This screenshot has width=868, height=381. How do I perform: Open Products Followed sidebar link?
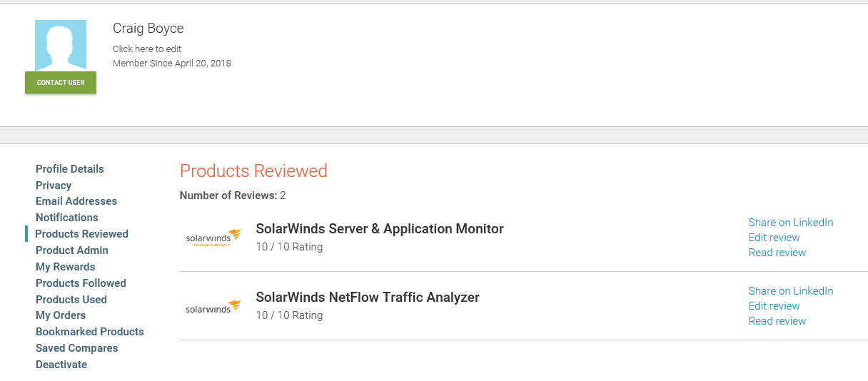[81, 283]
